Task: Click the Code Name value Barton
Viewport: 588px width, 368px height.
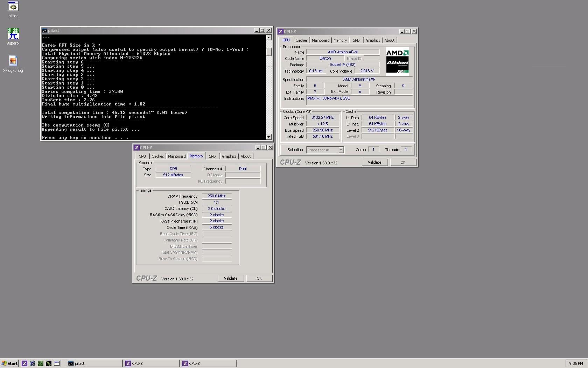Action: click(x=325, y=59)
